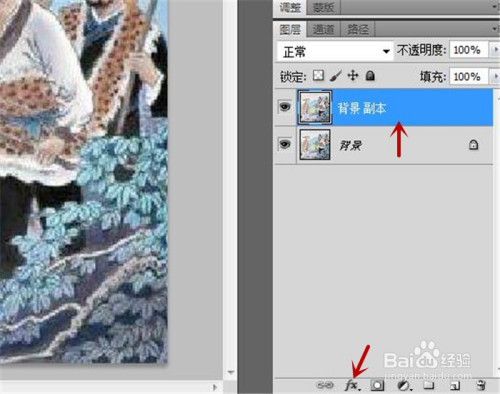The image size is (500, 394).
Task: Click the lock icon on 背景 layer
Action: [473, 145]
